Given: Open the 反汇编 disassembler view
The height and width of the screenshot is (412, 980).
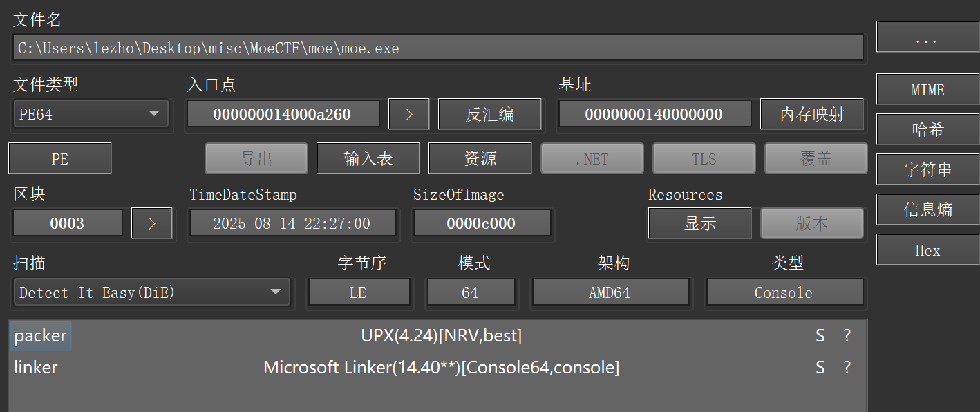Looking at the screenshot, I should pos(489,113).
